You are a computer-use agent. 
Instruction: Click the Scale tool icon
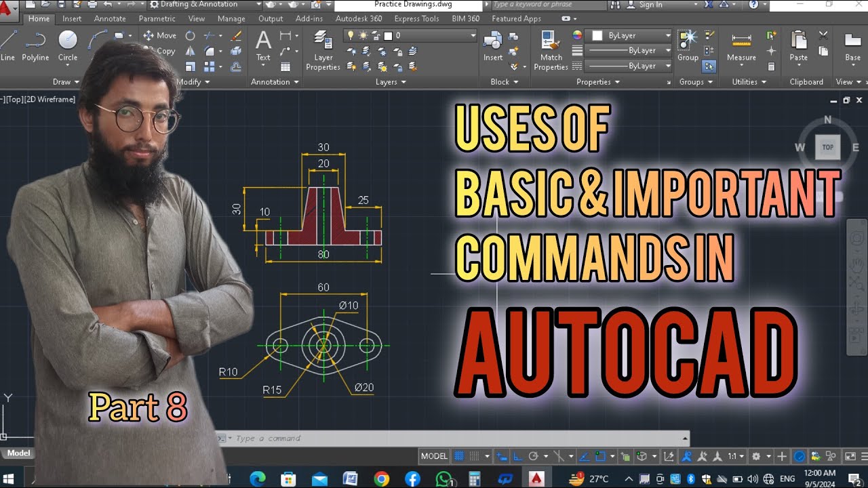pos(191,66)
